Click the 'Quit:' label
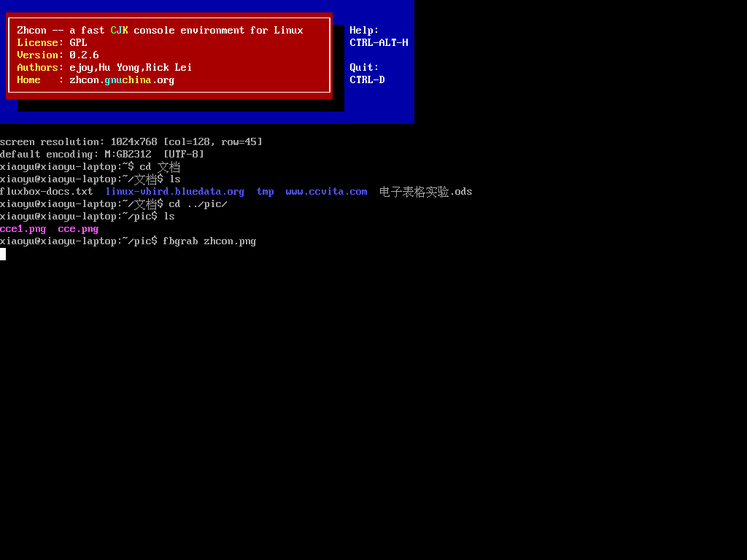 364,68
